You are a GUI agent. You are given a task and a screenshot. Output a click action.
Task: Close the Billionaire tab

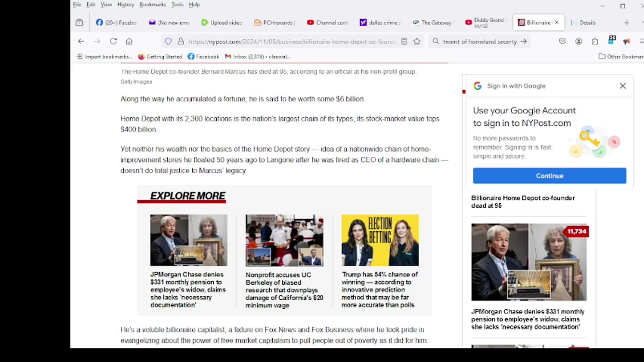point(556,23)
